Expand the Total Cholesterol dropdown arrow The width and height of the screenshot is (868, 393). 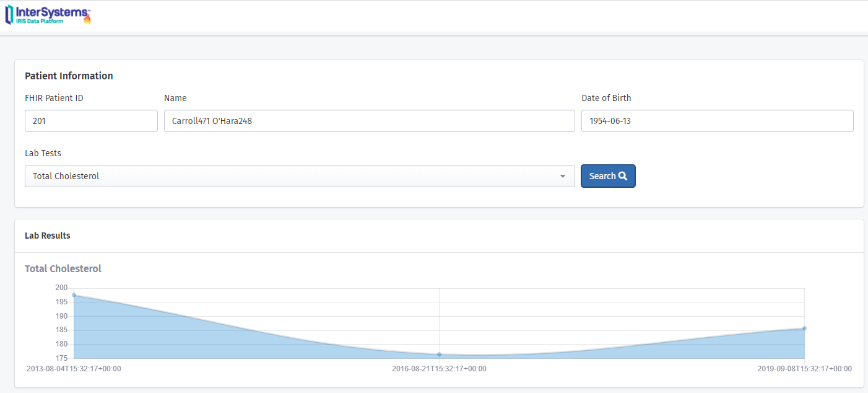[563, 177]
